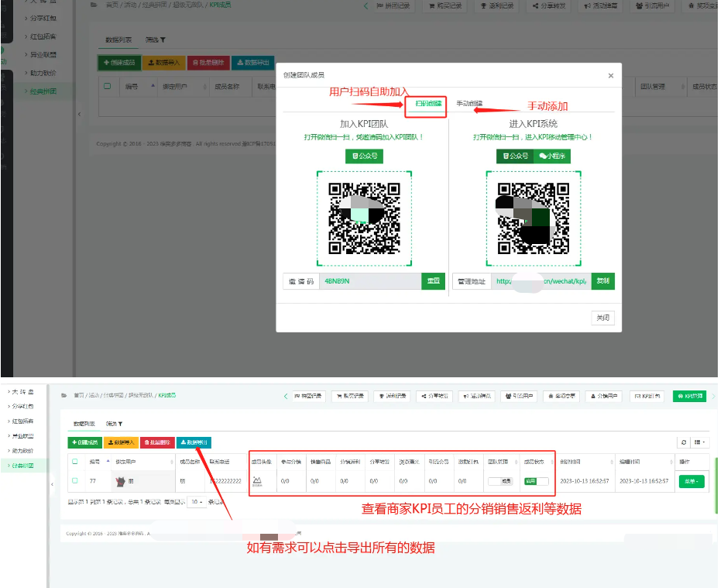Click 创建成员 button in lower page
This screenshot has height=588, width=724.
(x=85, y=442)
